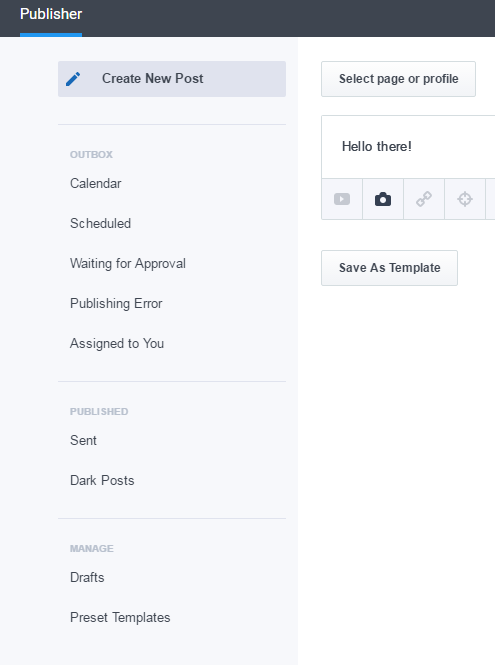The width and height of the screenshot is (495, 665).
Task: Click the crosshair targeting icon
Action: click(x=465, y=199)
